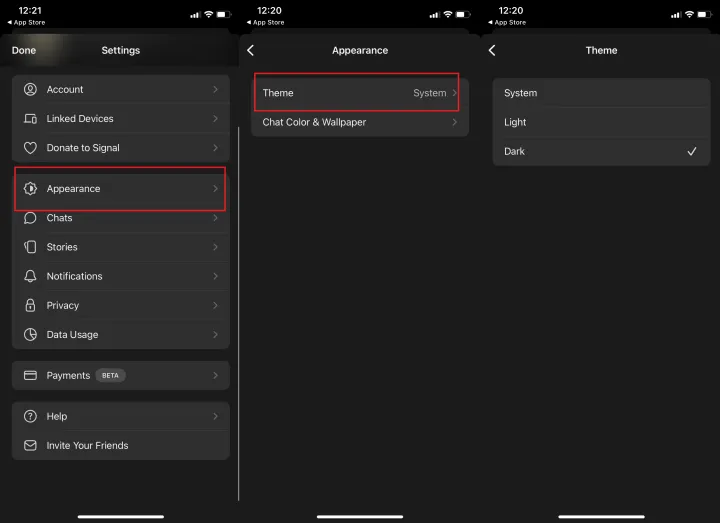Expand Chat Color & Wallpaper chevron
Image resolution: width=720 pixels, height=523 pixels.
click(455, 122)
